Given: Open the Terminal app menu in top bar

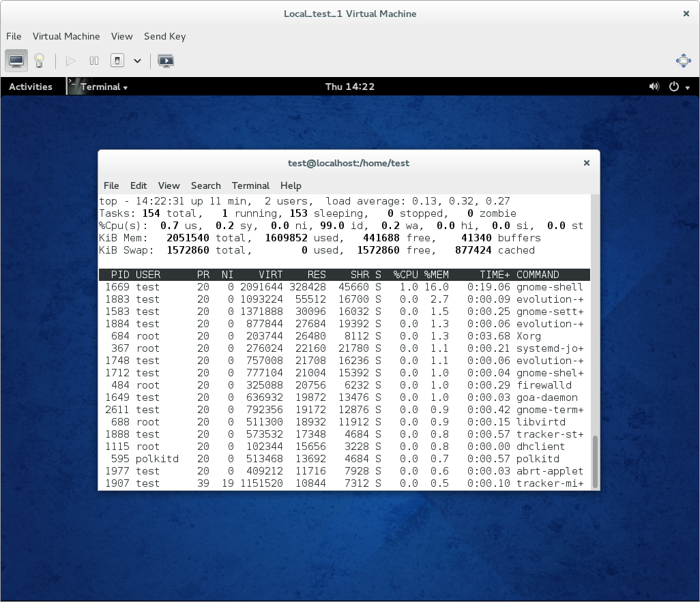Looking at the screenshot, I should [x=98, y=87].
